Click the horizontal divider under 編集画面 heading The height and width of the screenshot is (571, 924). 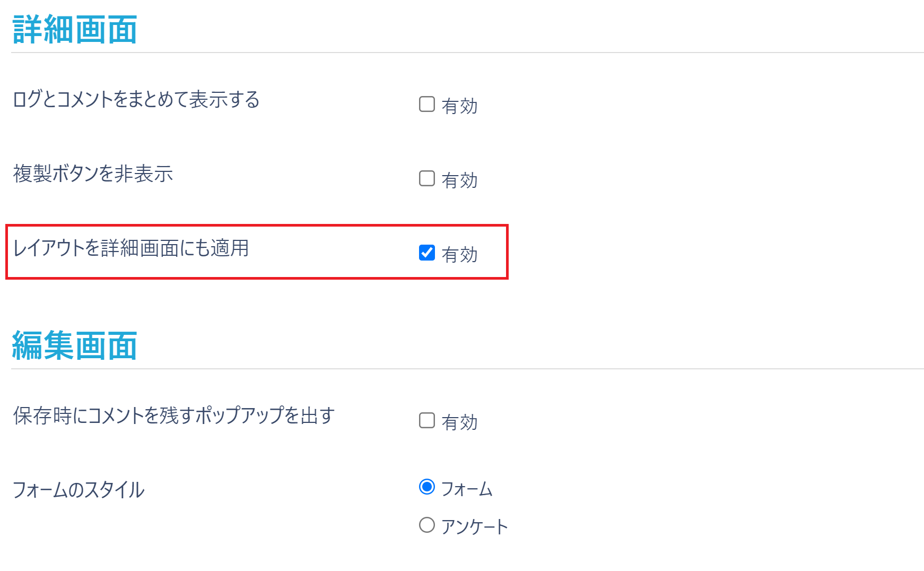[467, 369]
